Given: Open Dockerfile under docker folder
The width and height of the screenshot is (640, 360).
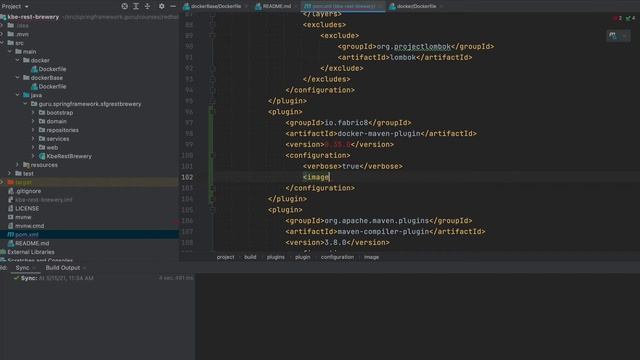Looking at the screenshot, I should coord(49,69).
